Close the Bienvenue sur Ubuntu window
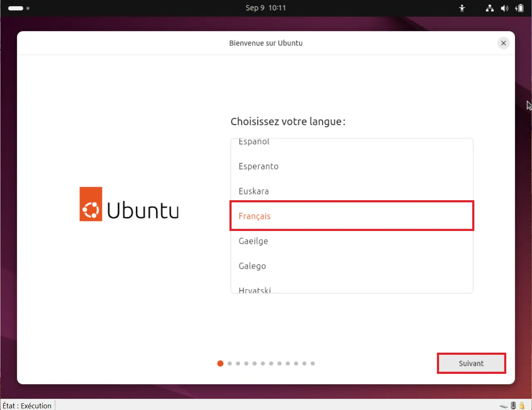 coord(503,43)
